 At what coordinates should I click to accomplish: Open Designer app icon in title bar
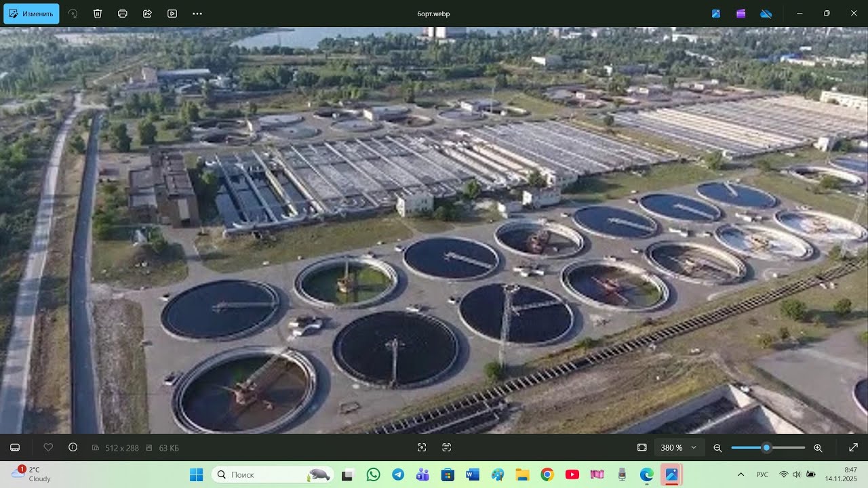coord(716,14)
